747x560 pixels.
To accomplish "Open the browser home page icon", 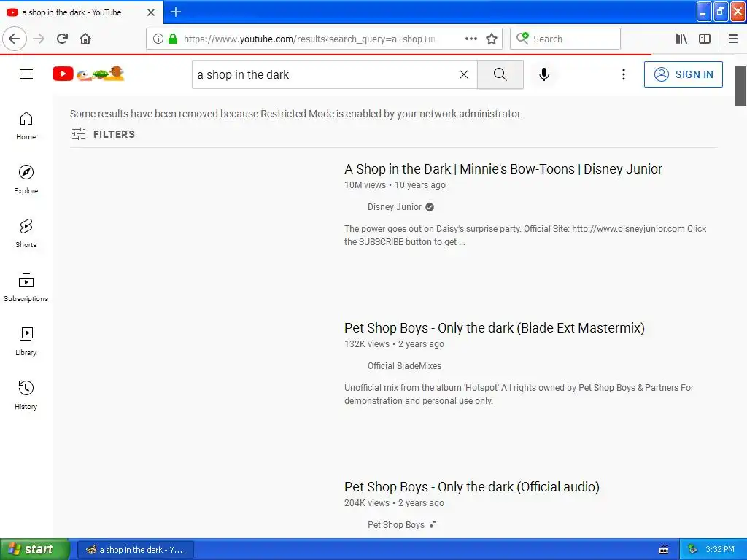I will pos(85,39).
